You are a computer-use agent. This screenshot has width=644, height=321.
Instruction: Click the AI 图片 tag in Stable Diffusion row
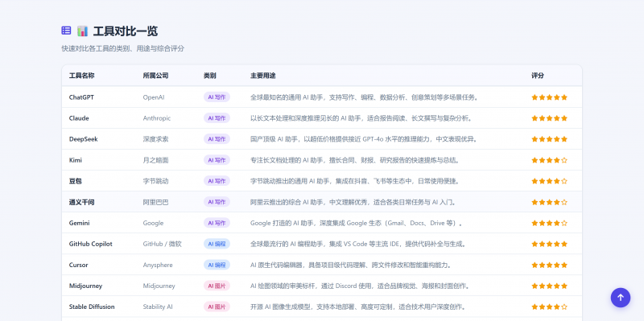217,307
